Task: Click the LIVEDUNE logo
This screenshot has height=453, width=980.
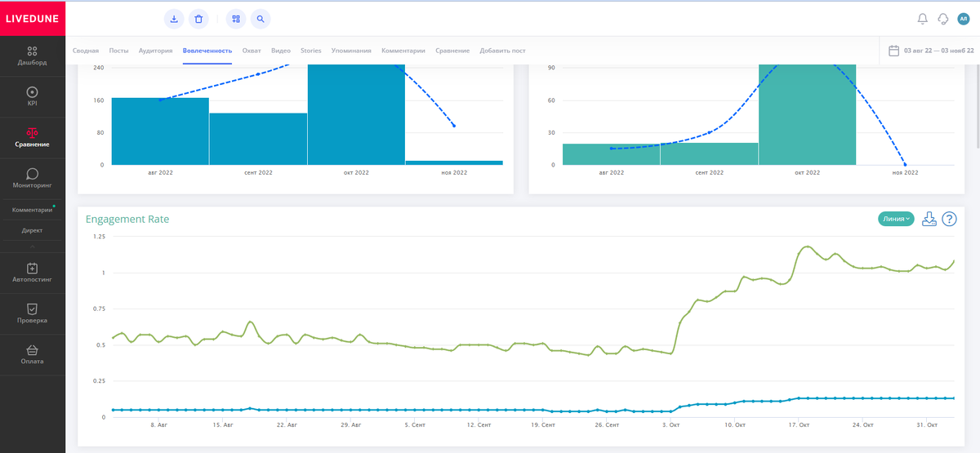Action: click(x=33, y=18)
